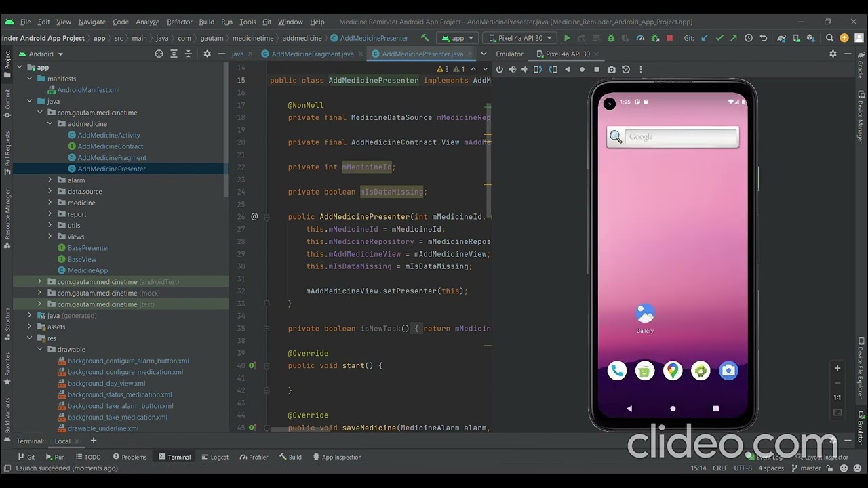Click Git Rollback undo icon
This screenshot has height=488, width=868.
(764, 38)
